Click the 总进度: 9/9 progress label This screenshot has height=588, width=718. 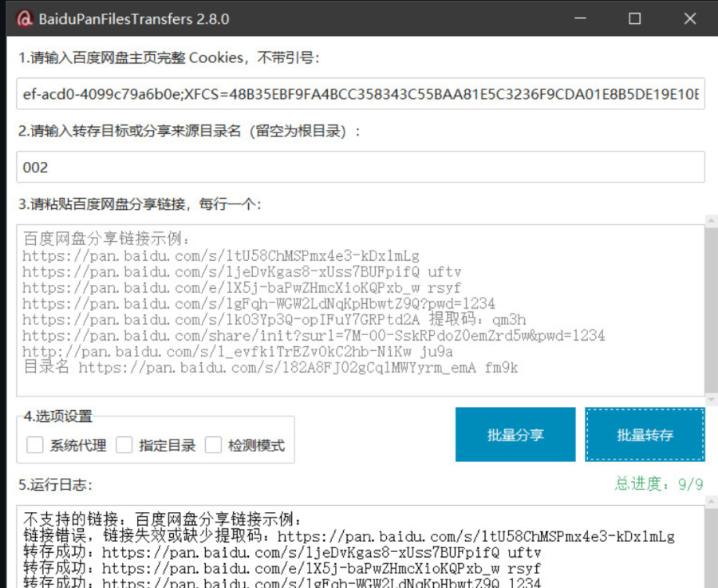(x=659, y=483)
